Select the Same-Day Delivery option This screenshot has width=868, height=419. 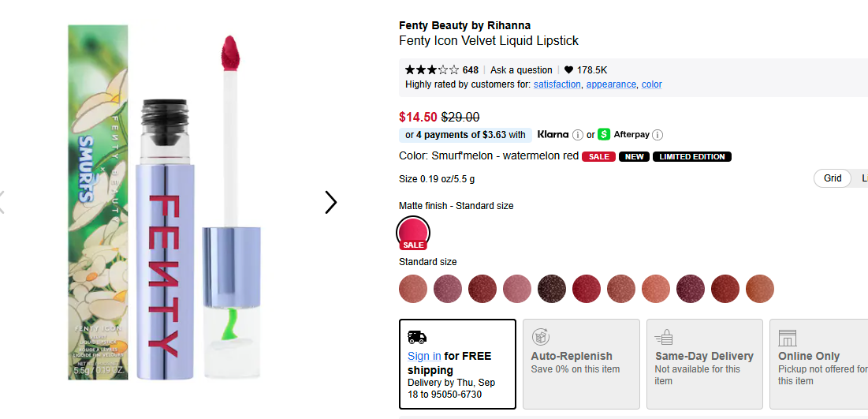(x=704, y=363)
